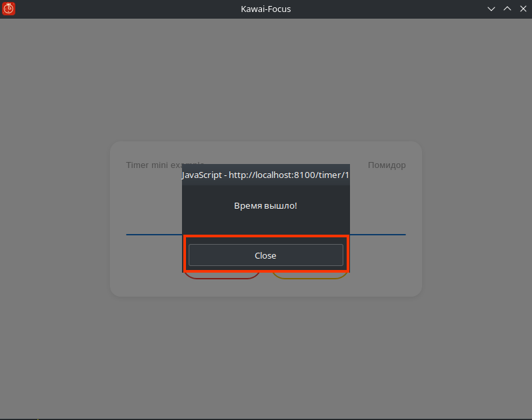The width and height of the screenshot is (532, 420).
Task: Click the JavaScript alert title bar
Action: [265, 175]
